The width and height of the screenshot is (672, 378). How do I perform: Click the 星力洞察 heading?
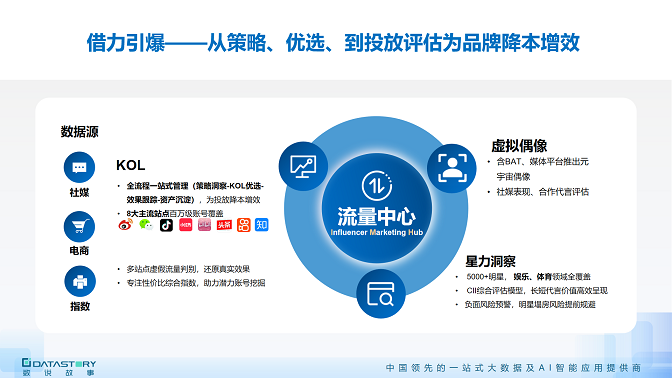tap(490, 261)
